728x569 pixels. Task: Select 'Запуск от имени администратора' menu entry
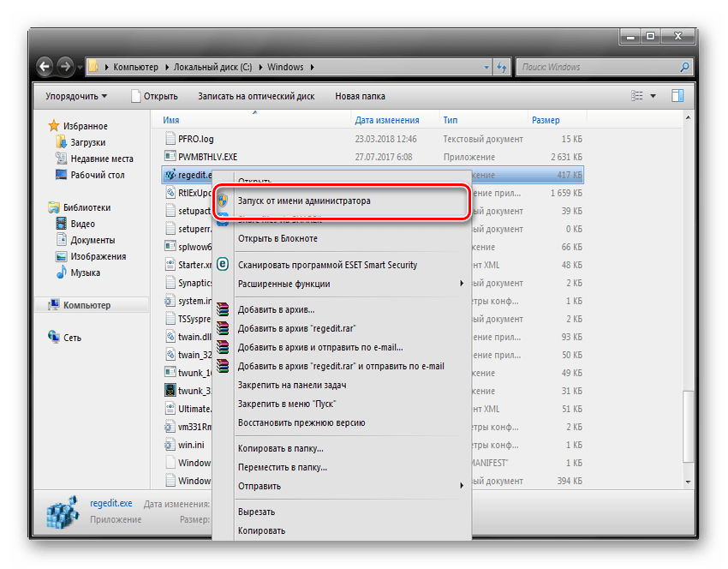coord(304,201)
